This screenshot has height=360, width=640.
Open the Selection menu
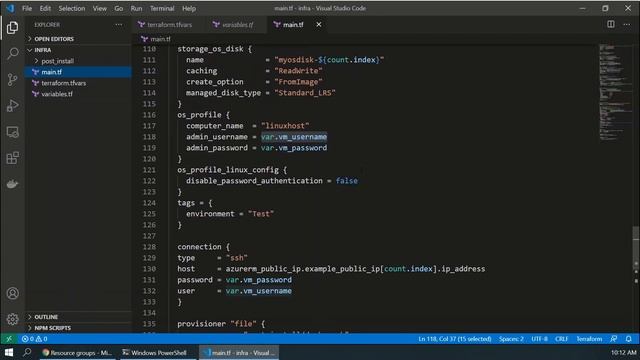pyautogui.click(x=72, y=8)
